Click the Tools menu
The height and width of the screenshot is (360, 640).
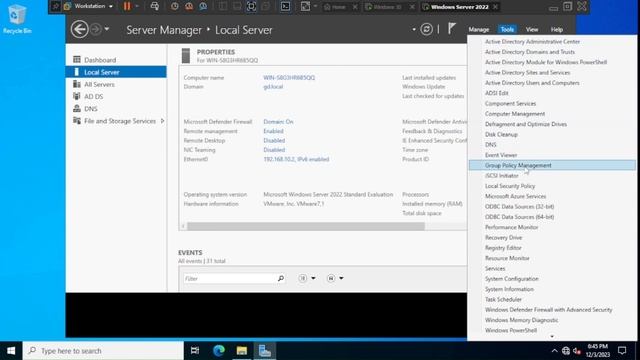pos(507,29)
